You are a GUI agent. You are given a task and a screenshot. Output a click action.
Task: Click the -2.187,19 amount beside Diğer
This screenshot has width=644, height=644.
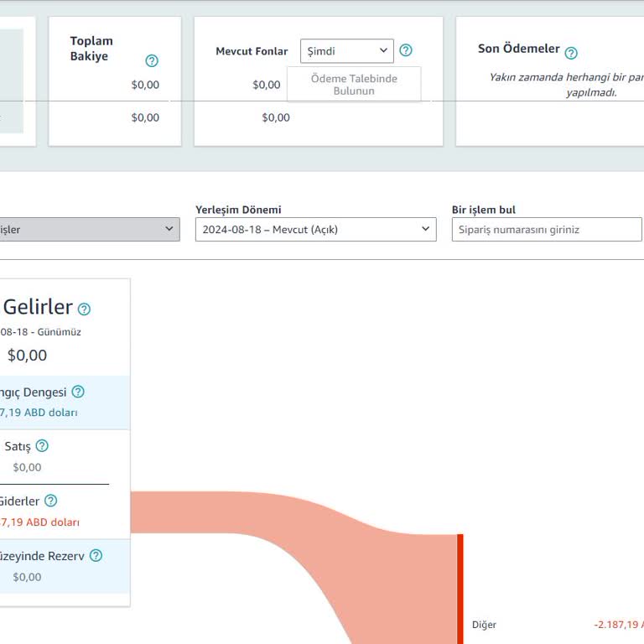pos(618,625)
